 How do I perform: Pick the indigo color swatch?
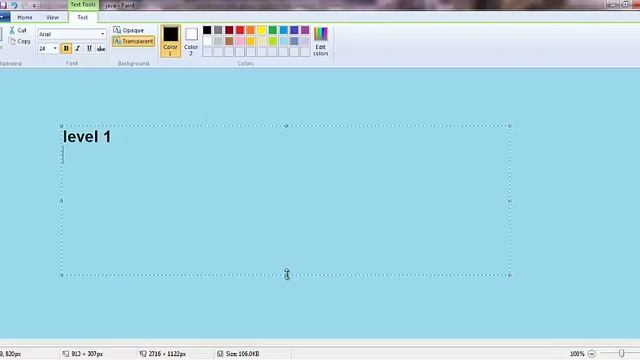pyautogui.click(x=294, y=30)
